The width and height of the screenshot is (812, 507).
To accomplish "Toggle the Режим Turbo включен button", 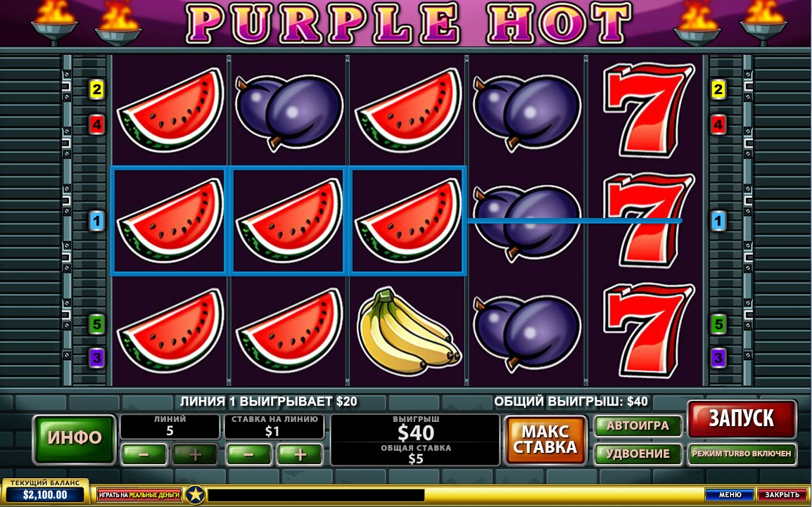I will pyautogui.click(x=742, y=454).
